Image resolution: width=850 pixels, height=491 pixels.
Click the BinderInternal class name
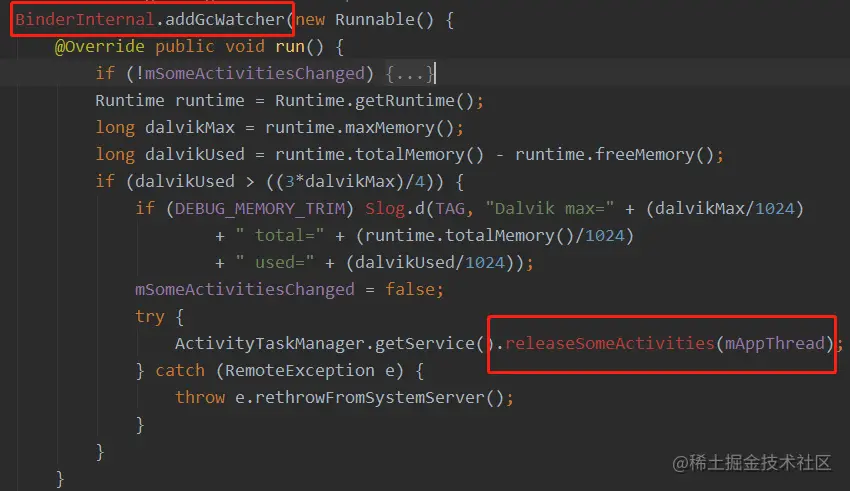click(85, 20)
